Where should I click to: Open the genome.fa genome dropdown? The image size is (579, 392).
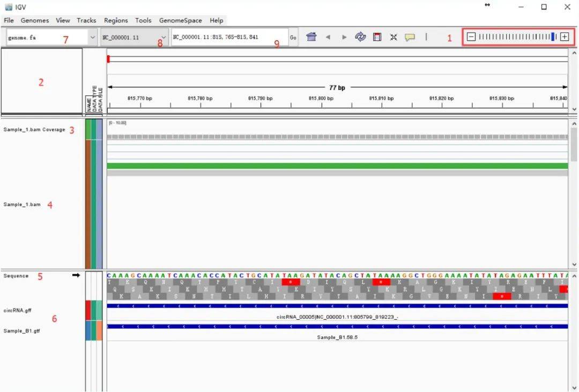click(x=52, y=37)
